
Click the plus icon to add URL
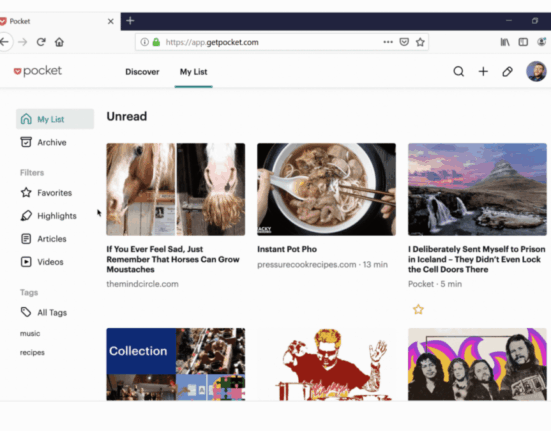(x=483, y=72)
